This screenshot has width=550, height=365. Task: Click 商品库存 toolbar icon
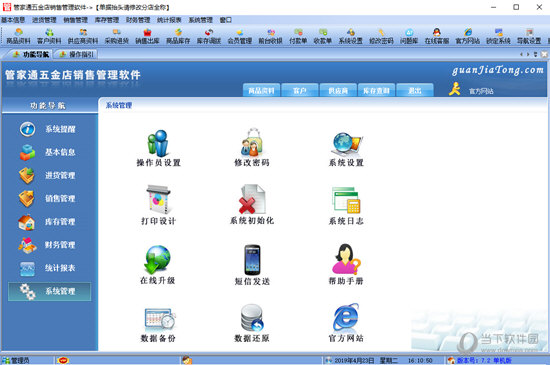click(178, 37)
